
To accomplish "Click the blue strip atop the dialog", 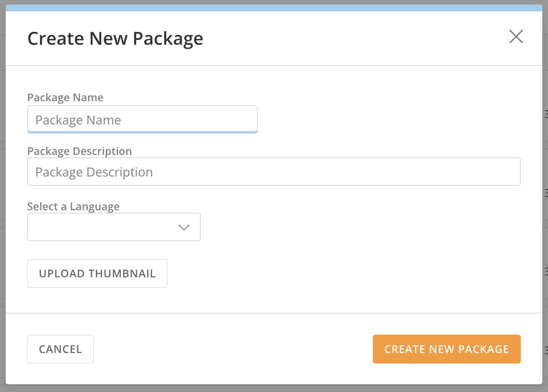I will point(274,8).
